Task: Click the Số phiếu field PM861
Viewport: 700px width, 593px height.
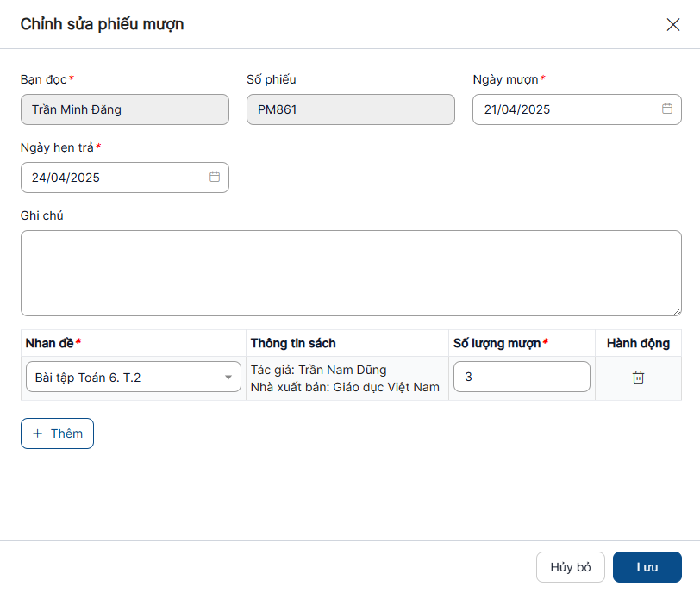Action: 350,109
